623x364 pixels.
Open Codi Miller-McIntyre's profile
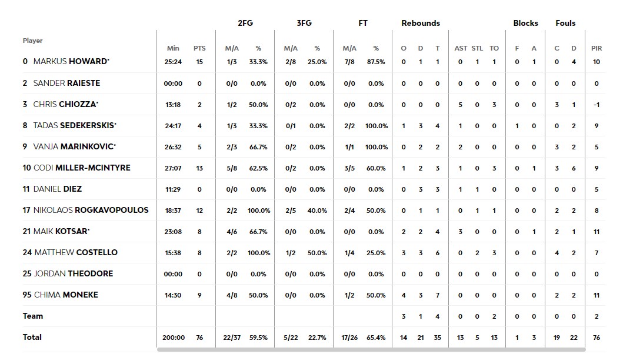tap(82, 168)
